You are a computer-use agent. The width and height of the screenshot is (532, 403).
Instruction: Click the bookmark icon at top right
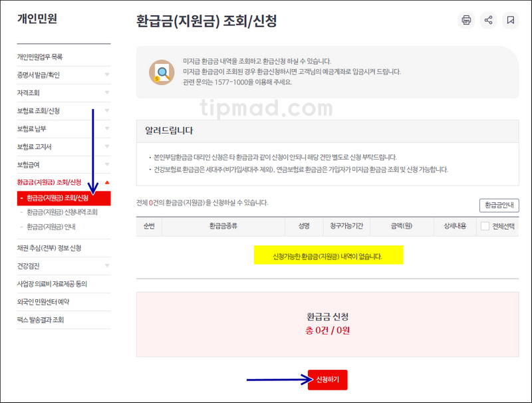pos(511,21)
